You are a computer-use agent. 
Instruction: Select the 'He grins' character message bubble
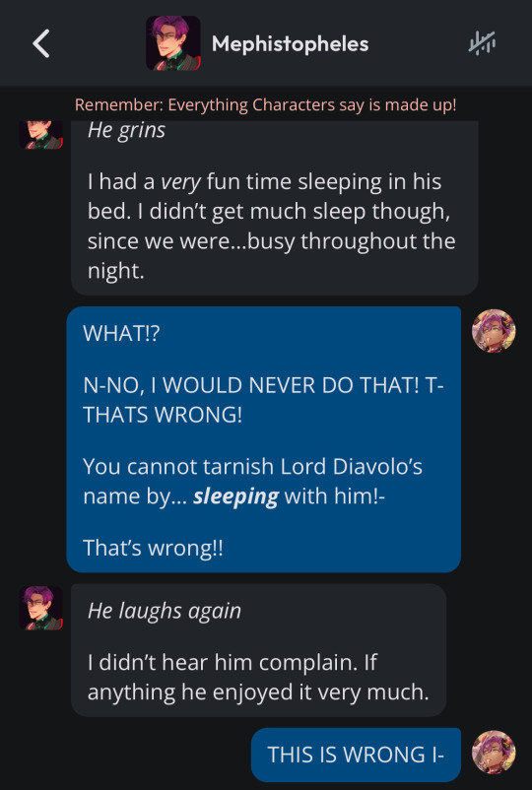275,208
